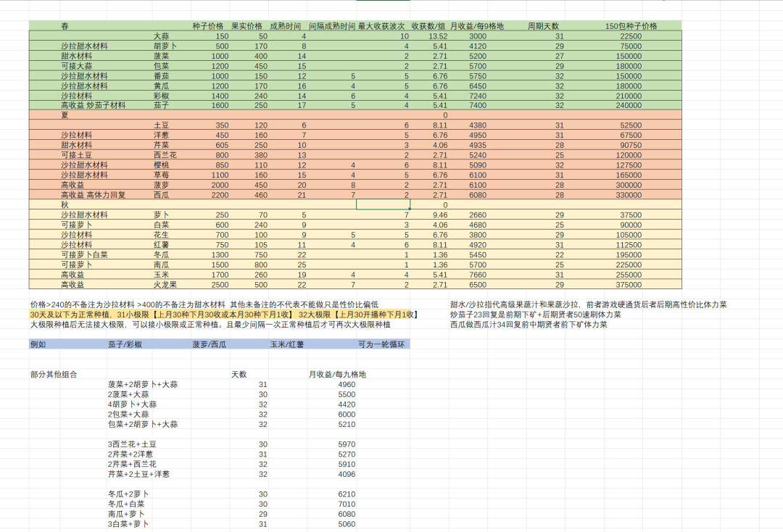The width and height of the screenshot is (783, 532).
Task: Select the '秋' season label cell
Action: (65, 205)
